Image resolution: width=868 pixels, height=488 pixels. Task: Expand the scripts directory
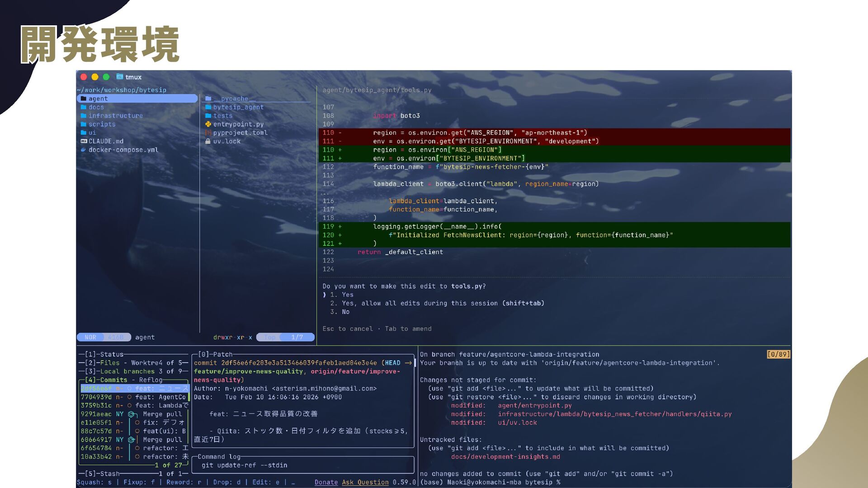tap(102, 124)
